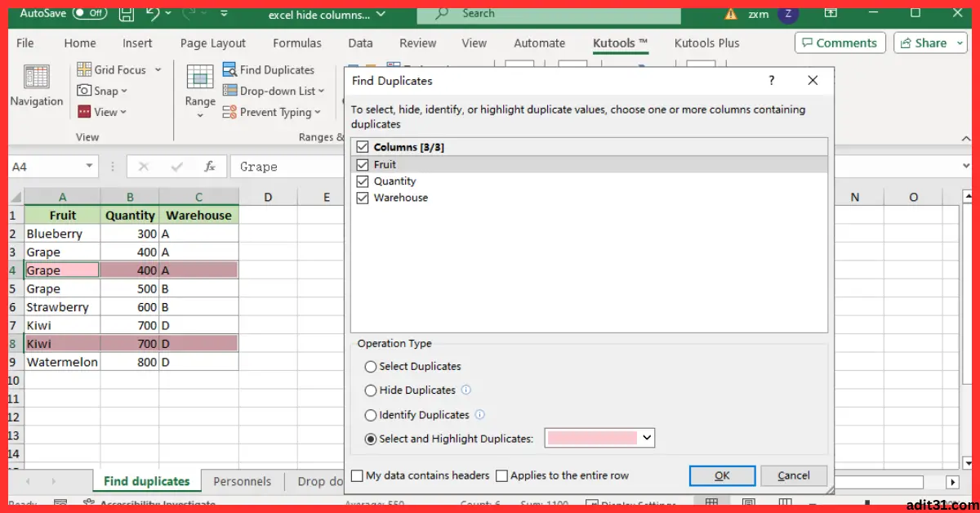
Task: Toggle the Columns [3/3] checkbox
Action: pos(363,147)
